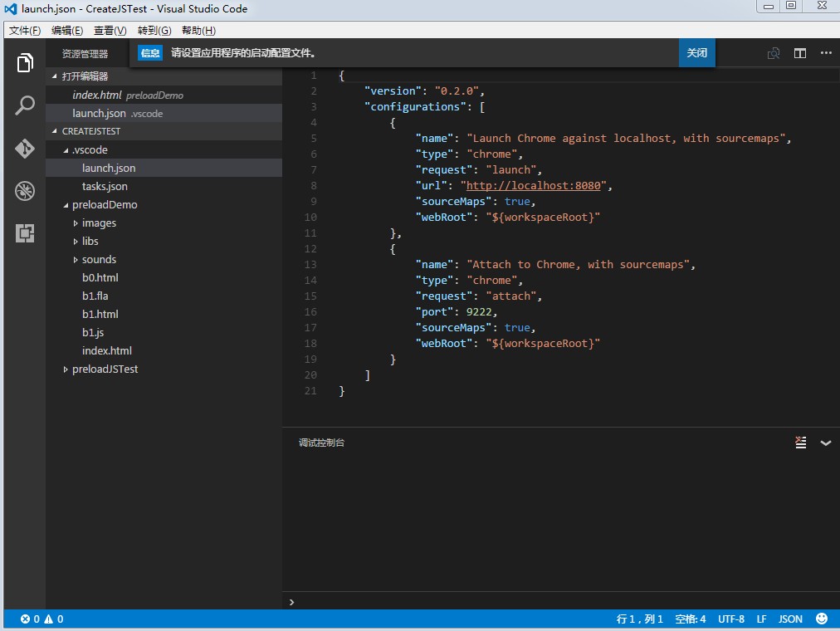Change indentation via 空格: 4

coord(690,619)
